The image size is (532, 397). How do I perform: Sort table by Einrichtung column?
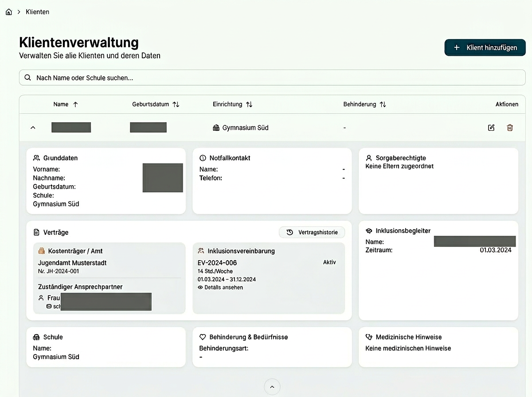[x=232, y=105]
